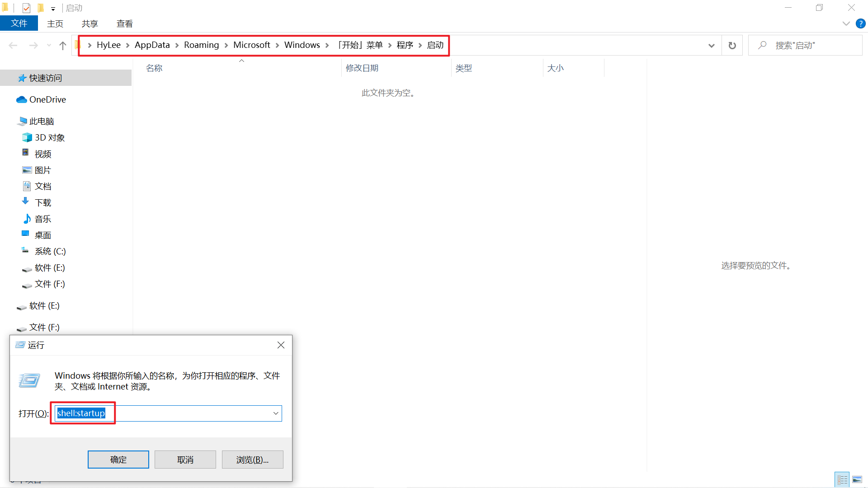Screen dimensions: 868x488
Task: Refresh the 启动 folder view
Action: click(732, 45)
